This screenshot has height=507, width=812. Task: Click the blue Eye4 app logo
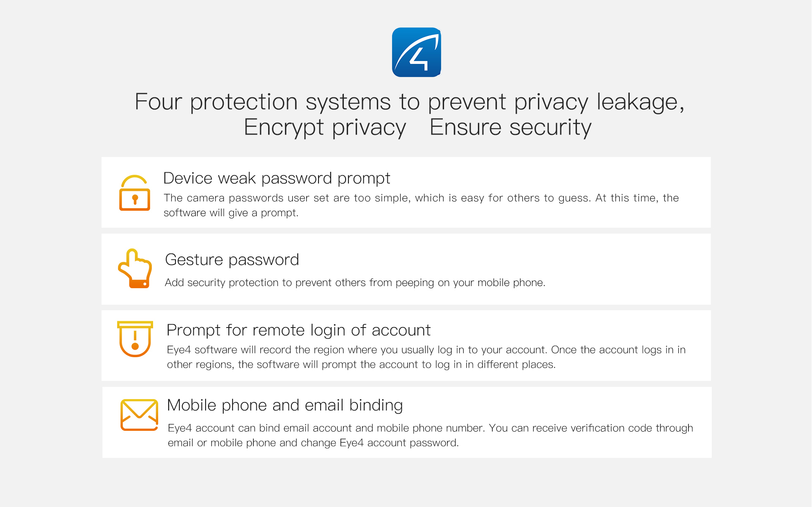pos(417,52)
